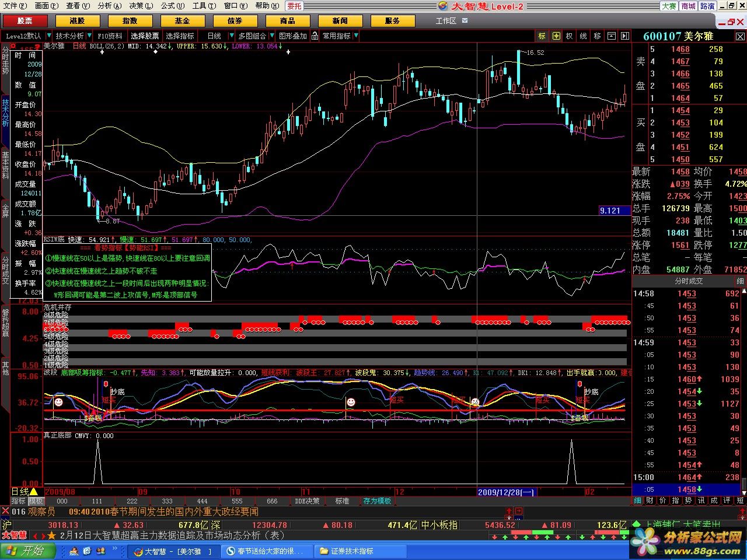Expand the 常用指标 dropdown arrow

357,36
